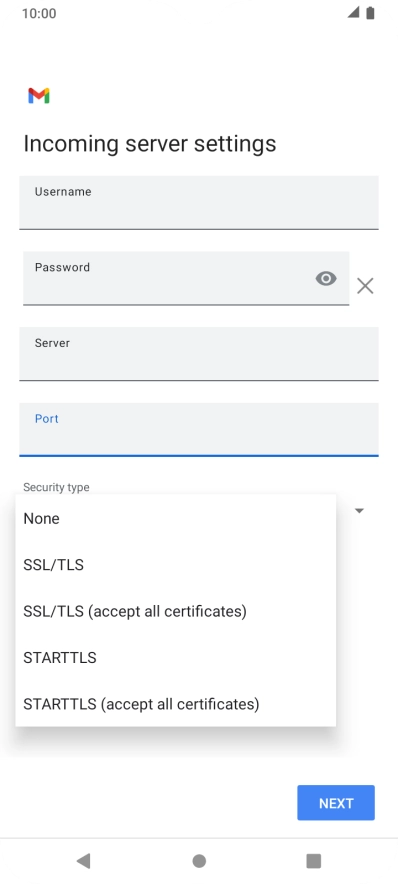Image resolution: width=398 pixels, height=884 pixels.
Task: Focus the Password field
Action: 186,279
